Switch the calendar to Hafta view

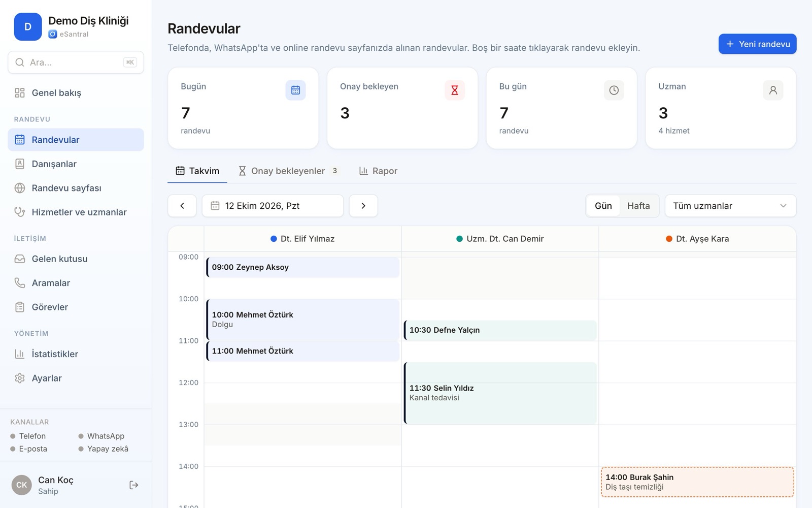[x=638, y=206]
